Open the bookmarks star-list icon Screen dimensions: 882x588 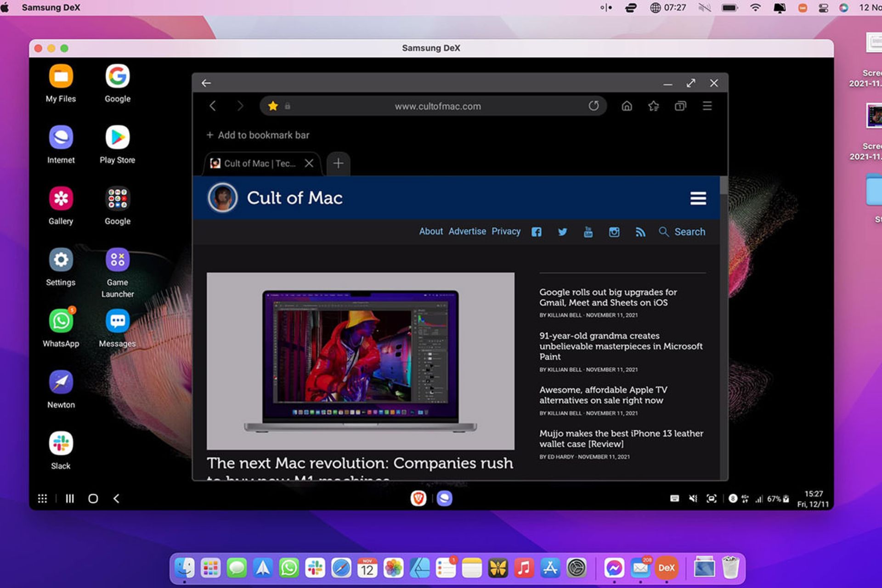pos(653,106)
